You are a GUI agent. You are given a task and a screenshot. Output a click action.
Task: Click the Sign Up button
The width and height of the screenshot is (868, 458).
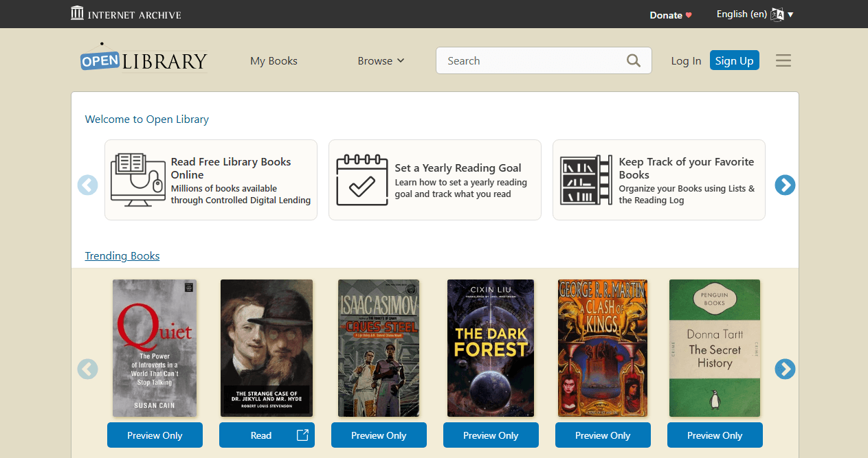734,60
